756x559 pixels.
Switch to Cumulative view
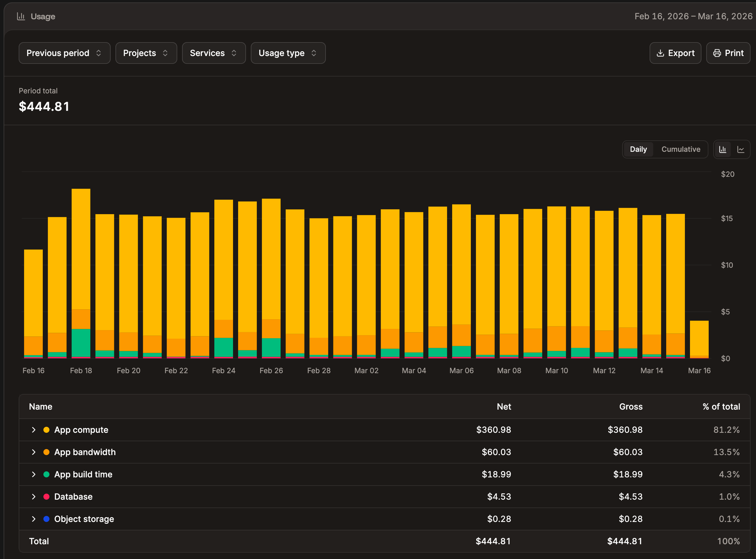click(681, 149)
